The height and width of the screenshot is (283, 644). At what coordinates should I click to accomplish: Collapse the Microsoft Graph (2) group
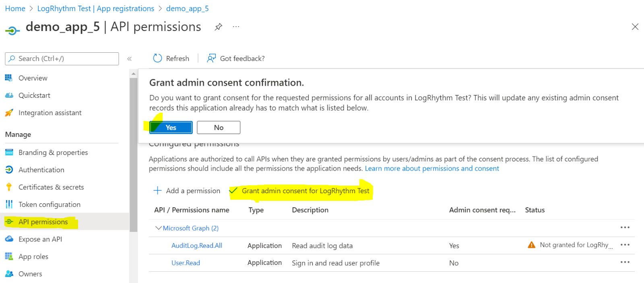[158, 228]
